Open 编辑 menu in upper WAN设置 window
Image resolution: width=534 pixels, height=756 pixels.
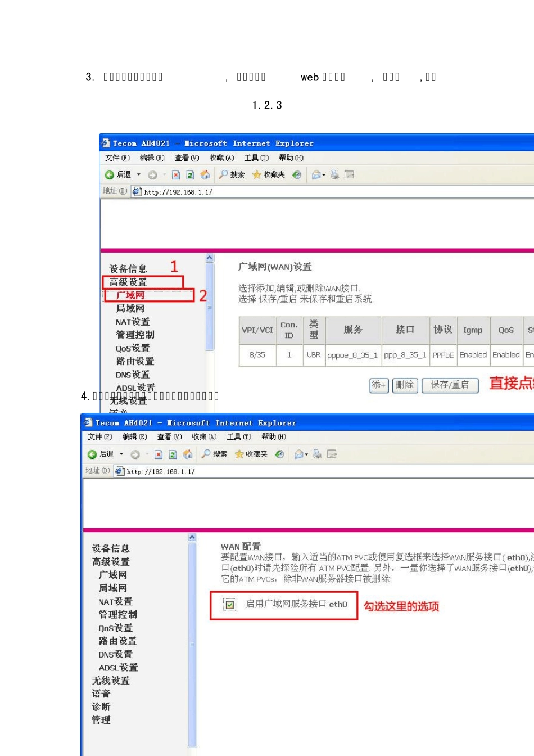(x=152, y=158)
